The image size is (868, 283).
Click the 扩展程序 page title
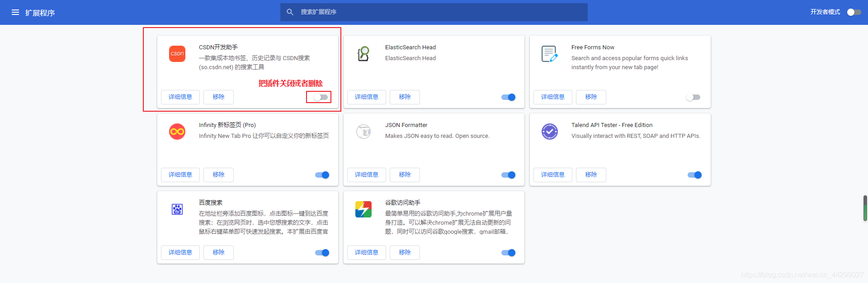click(40, 13)
